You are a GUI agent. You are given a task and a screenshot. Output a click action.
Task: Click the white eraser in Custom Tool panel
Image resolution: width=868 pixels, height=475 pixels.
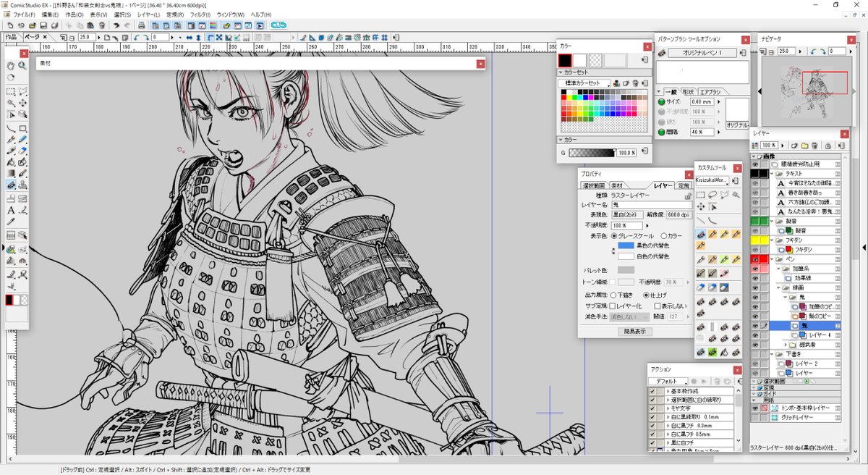[x=724, y=287]
